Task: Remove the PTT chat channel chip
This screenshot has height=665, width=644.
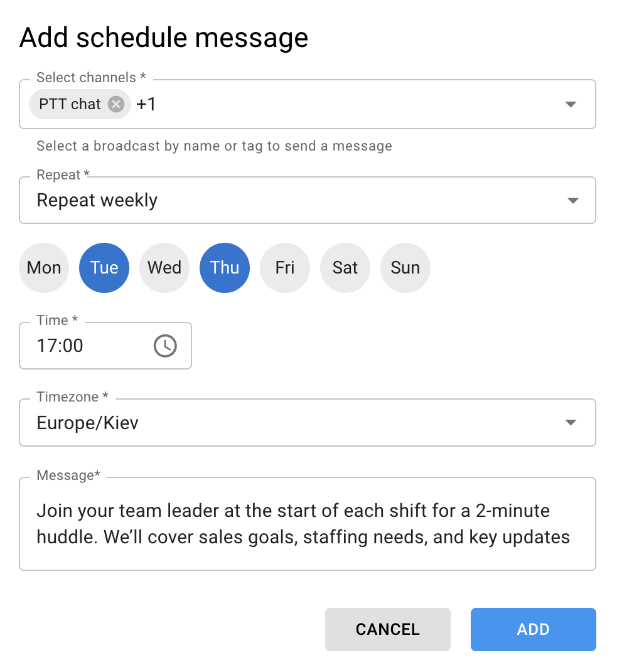Action: [115, 104]
